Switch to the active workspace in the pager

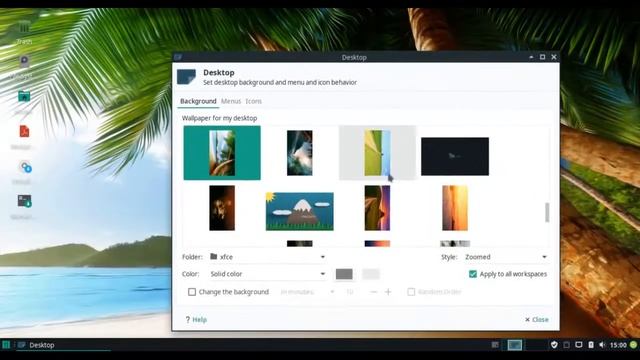[x=515, y=345]
